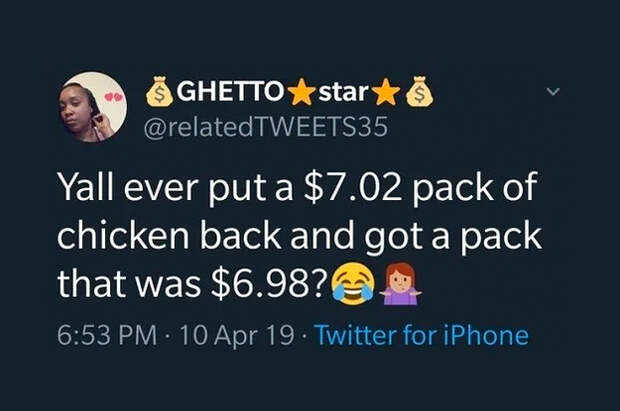Click the pink hearts in the avatar

113,97
